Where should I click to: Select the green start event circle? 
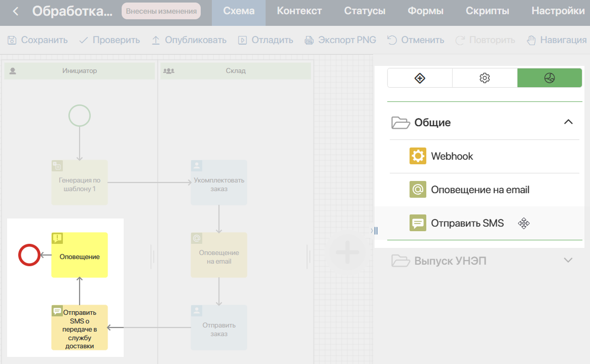(80, 116)
